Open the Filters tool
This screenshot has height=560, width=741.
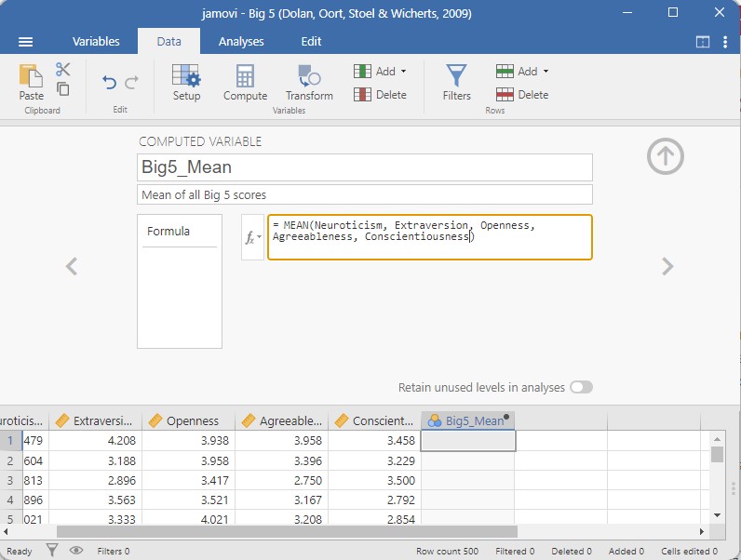click(456, 83)
